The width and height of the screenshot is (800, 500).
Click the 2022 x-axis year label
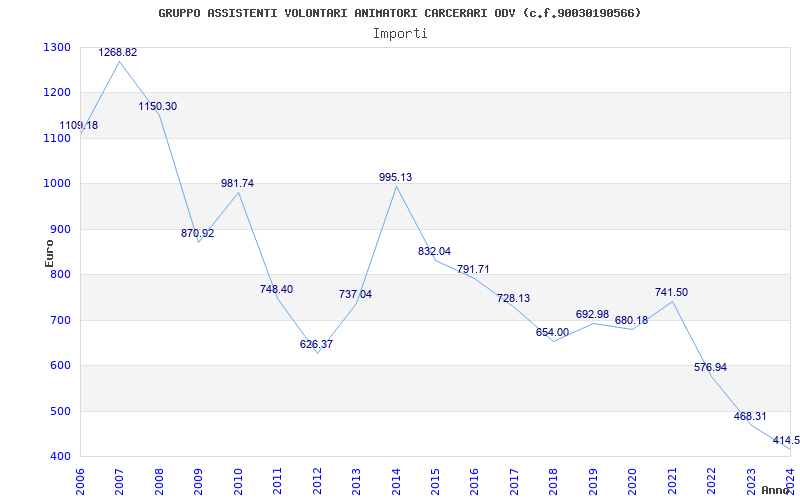712,480
